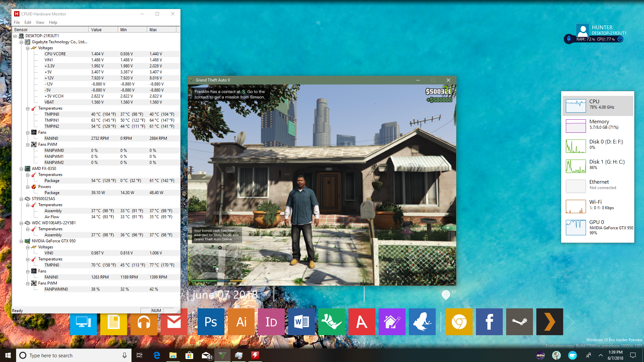644x362 pixels.
Task: Open the View menu in Hardware Monitor
Action: coord(40,22)
